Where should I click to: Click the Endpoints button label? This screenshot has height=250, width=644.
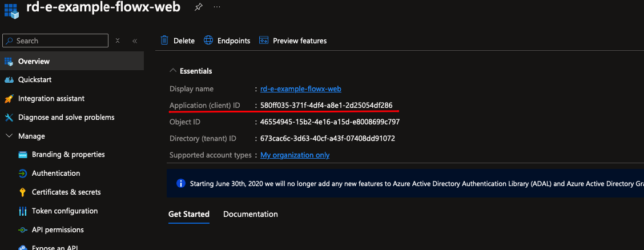tap(234, 41)
